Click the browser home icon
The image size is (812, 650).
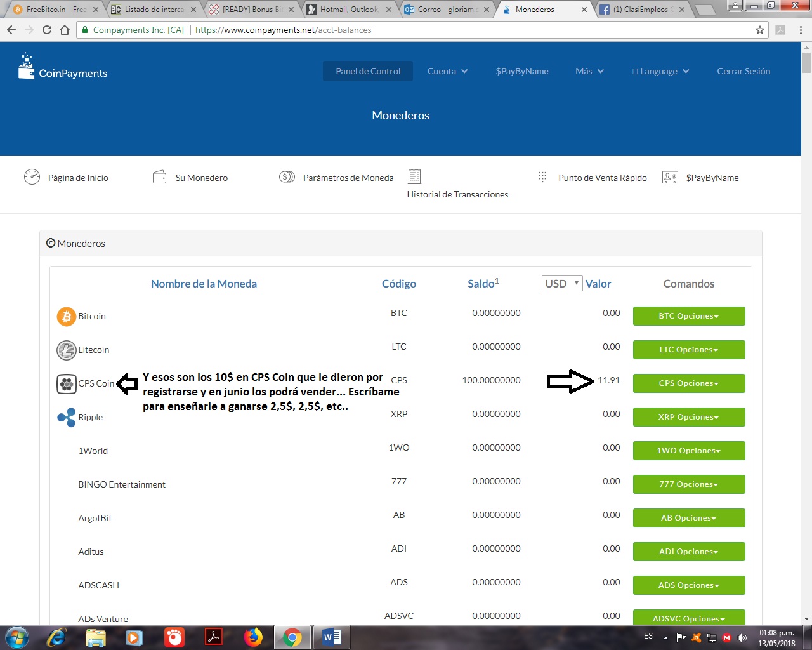[x=65, y=30]
